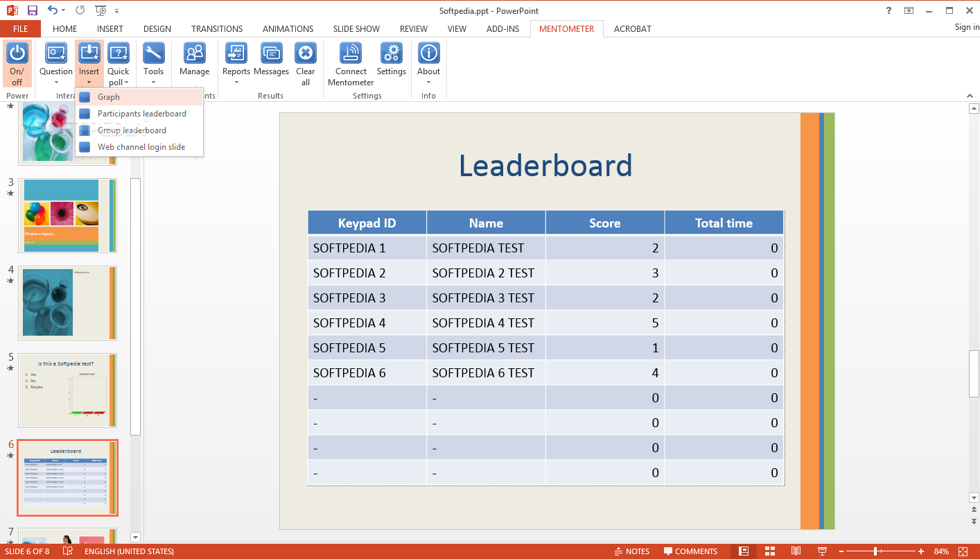Switch to the ANIMATIONS tab
Image resolution: width=980 pixels, height=559 pixels.
pyautogui.click(x=288, y=28)
